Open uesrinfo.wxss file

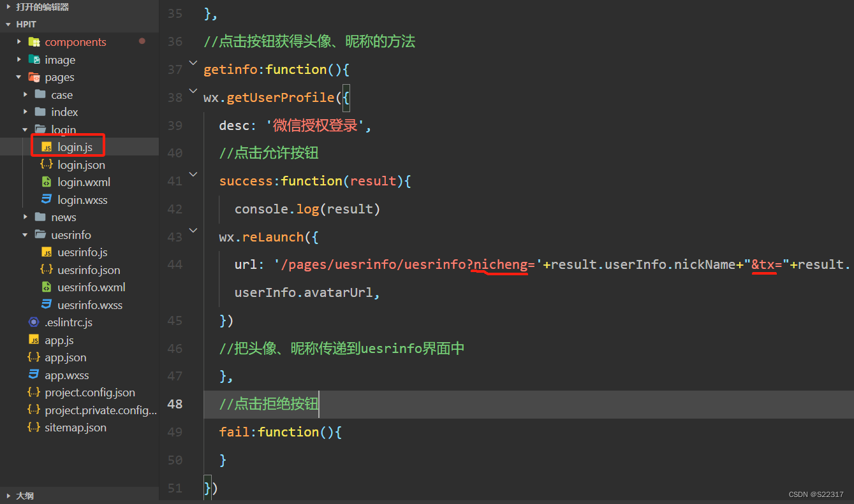coord(90,305)
